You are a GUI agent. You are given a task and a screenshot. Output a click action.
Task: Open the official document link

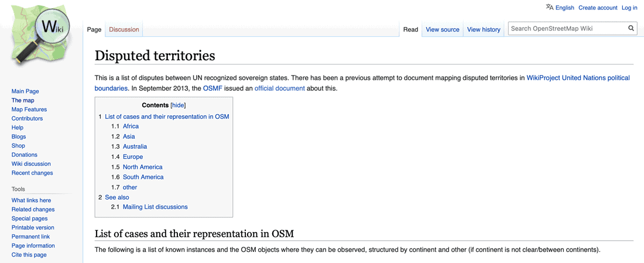pos(279,88)
